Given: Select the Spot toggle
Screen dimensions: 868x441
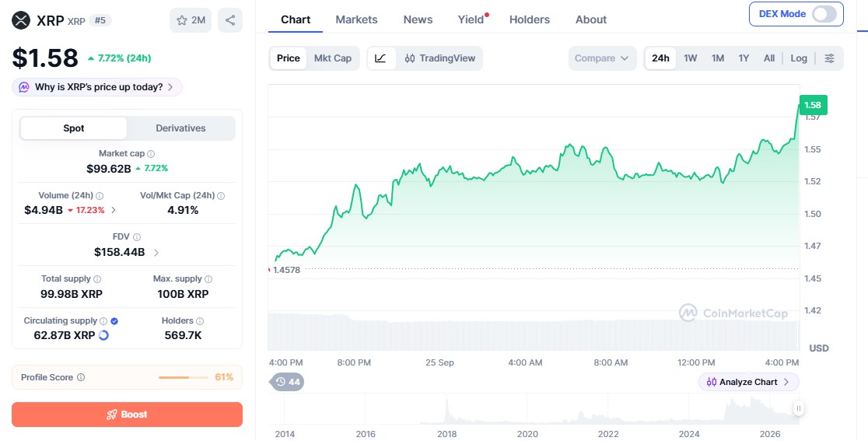Looking at the screenshot, I should (x=74, y=128).
